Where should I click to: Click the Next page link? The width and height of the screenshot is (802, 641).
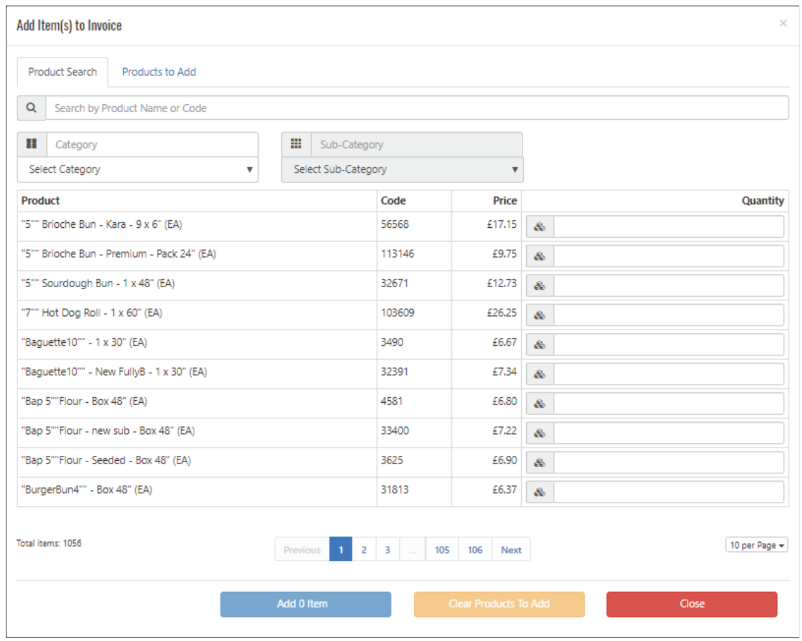click(x=511, y=550)
